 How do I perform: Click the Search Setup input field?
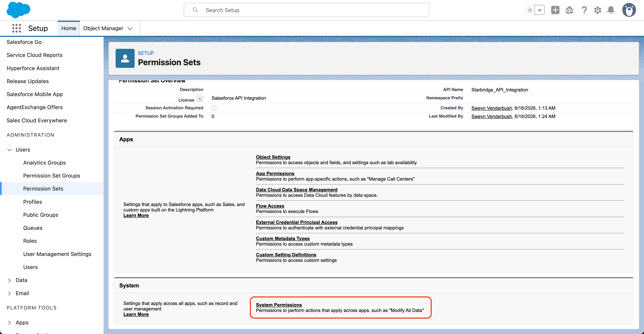click(306, 10)
